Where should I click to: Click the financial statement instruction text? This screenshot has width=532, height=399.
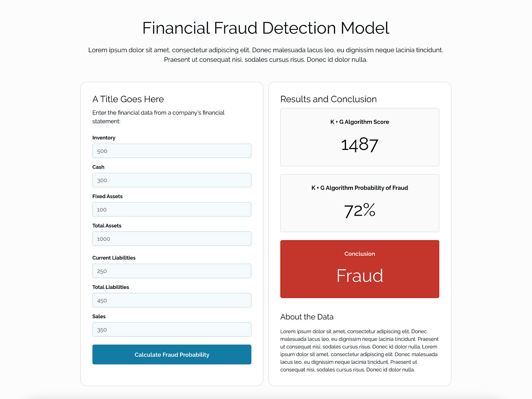click(158, 117)
